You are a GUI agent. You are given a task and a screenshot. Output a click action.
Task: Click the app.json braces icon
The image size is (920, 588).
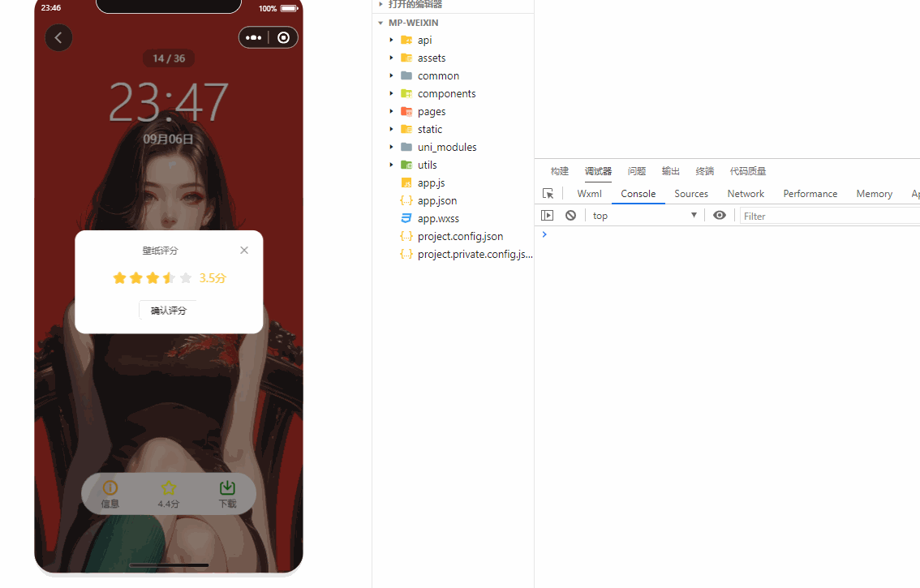click(406, 200)
